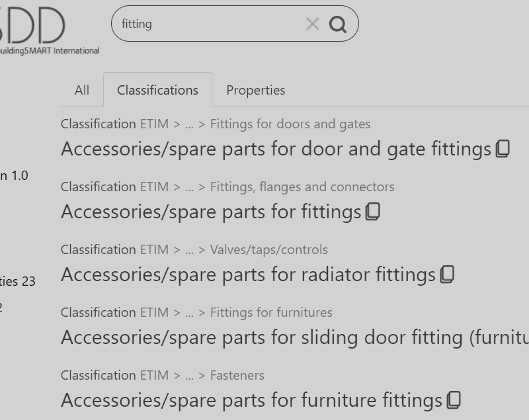Select the Classifications tab

coord(157,90)
